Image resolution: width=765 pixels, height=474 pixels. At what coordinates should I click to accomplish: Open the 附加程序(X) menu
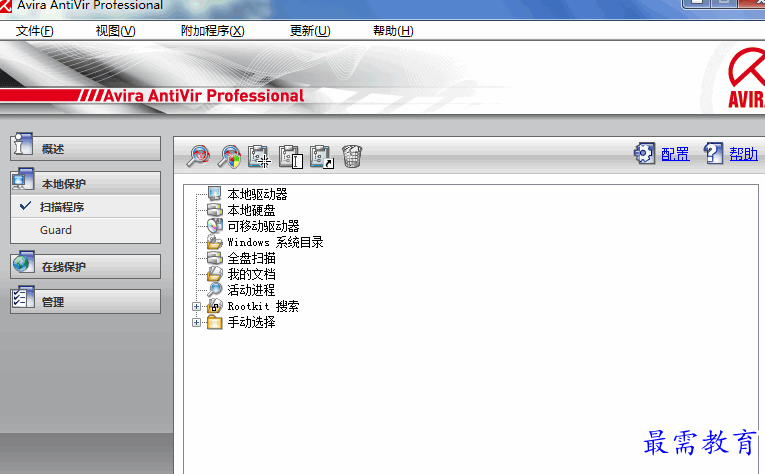pos(212,31)
